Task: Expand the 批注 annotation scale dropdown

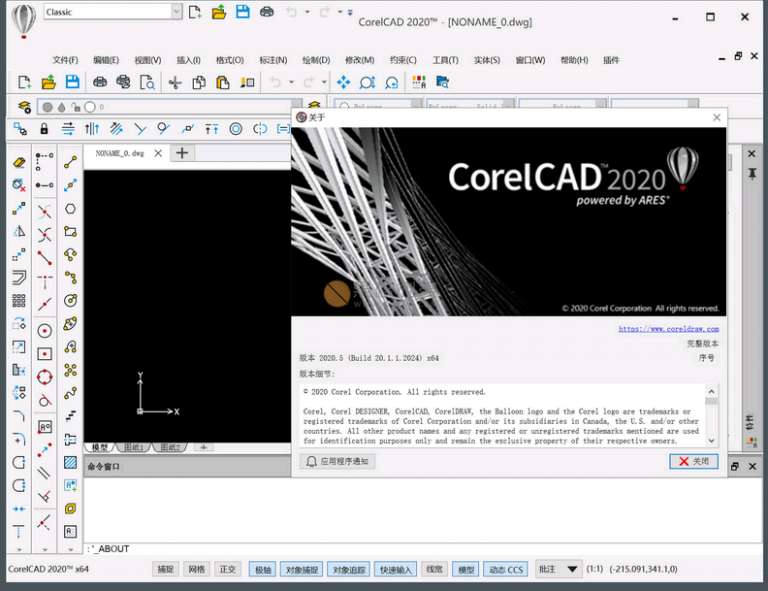Action: [572, 569]
